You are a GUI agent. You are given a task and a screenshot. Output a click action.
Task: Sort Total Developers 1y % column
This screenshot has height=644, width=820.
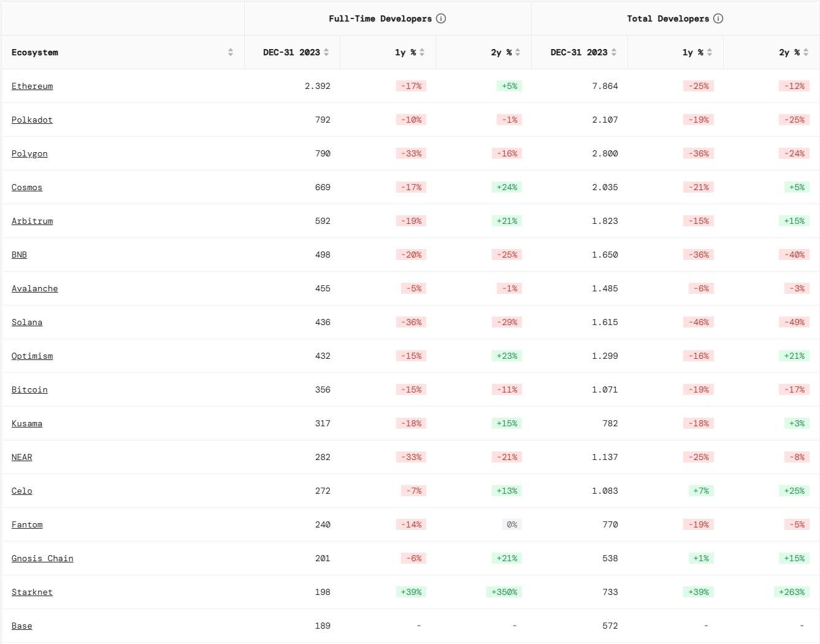[x=710, y=52]
